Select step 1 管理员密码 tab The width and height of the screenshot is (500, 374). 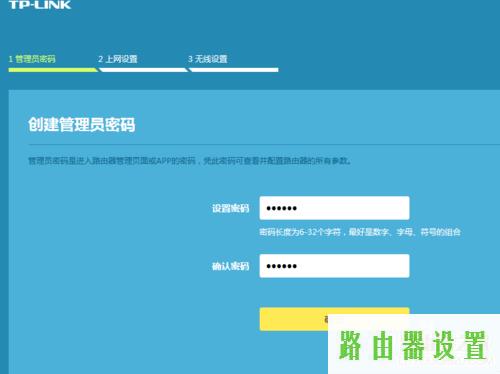click(x=32, y=59)
